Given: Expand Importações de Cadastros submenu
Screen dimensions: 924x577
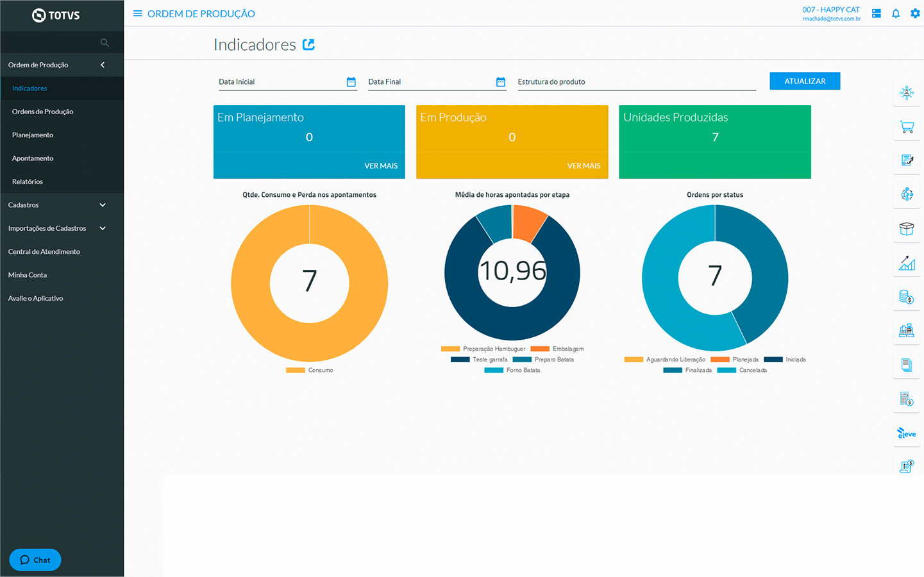Looking at the screenshot, I should coord(103,228).
